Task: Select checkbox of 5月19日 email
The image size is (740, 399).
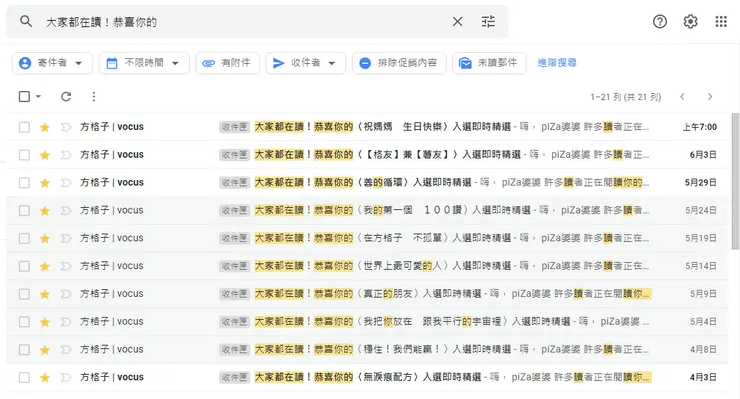Action: pos(24,238)
